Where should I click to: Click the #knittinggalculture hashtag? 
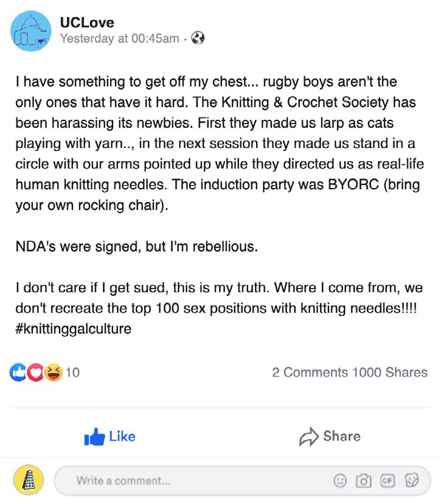73,329
